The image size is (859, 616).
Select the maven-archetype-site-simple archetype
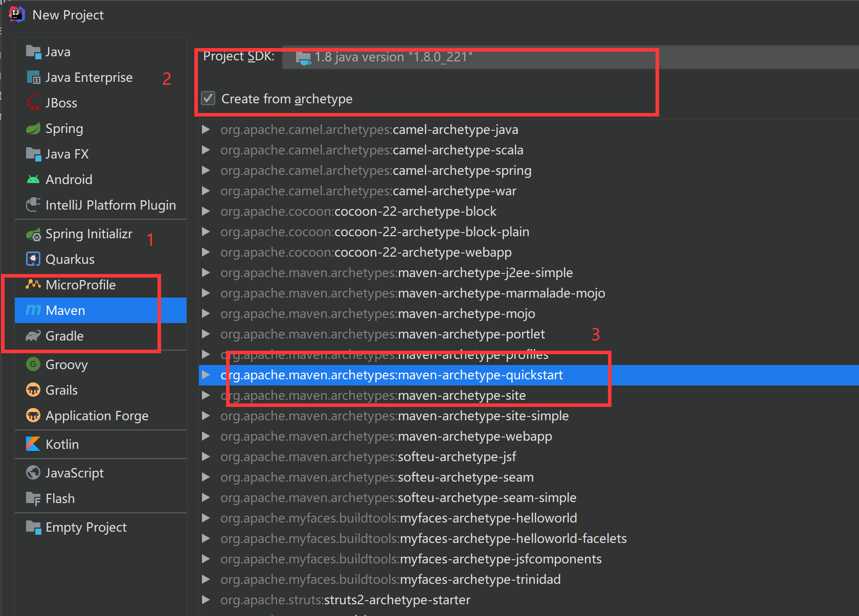[529, 416]
